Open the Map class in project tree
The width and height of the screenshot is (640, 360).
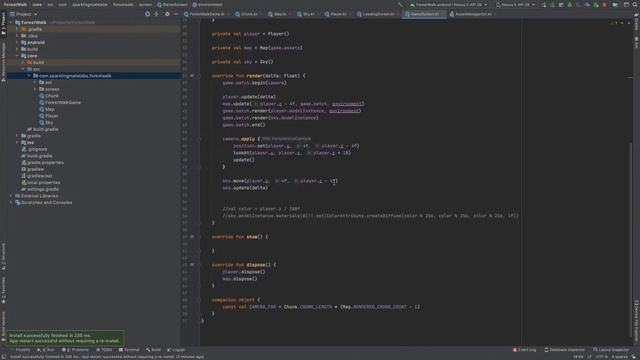click(x=47, y=109)
